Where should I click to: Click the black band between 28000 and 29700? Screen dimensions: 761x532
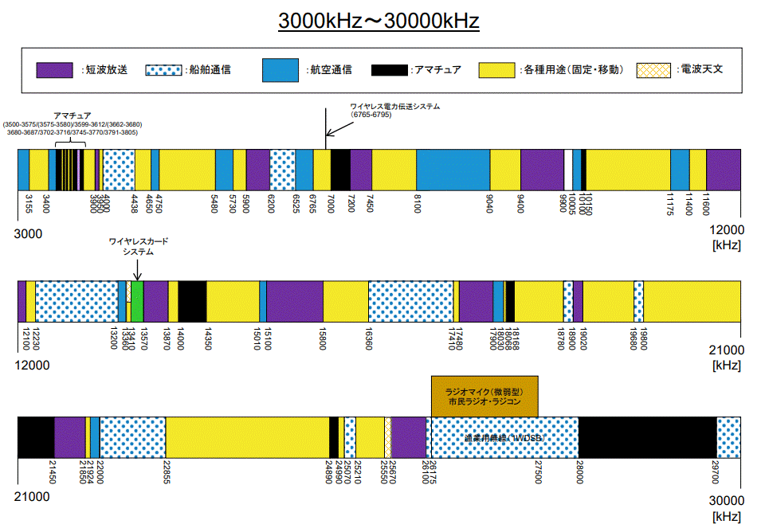647,436
